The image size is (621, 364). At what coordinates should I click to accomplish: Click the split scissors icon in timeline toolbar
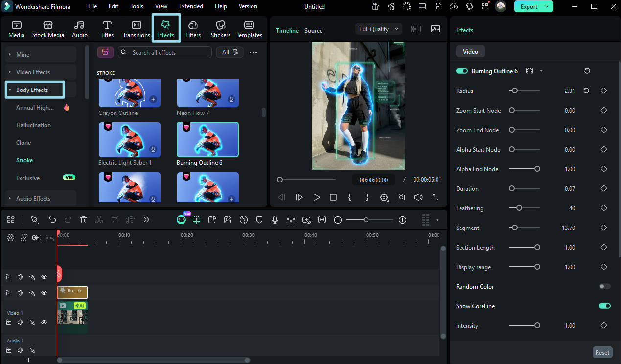pyautogui.click(x=99, y=220)
